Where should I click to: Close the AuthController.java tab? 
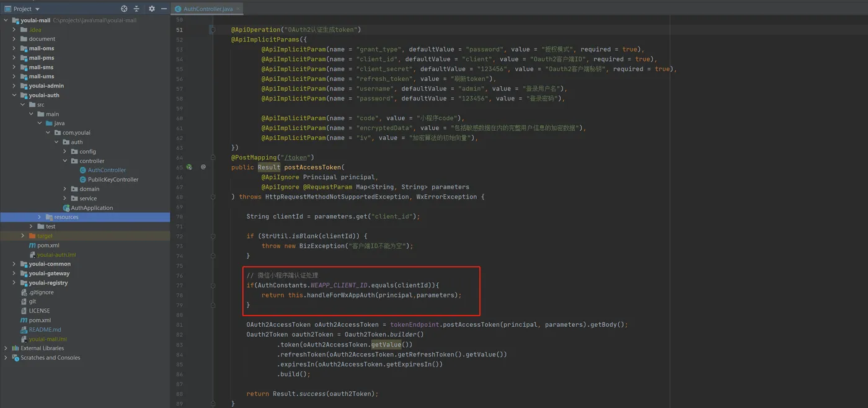click(238, 9)
